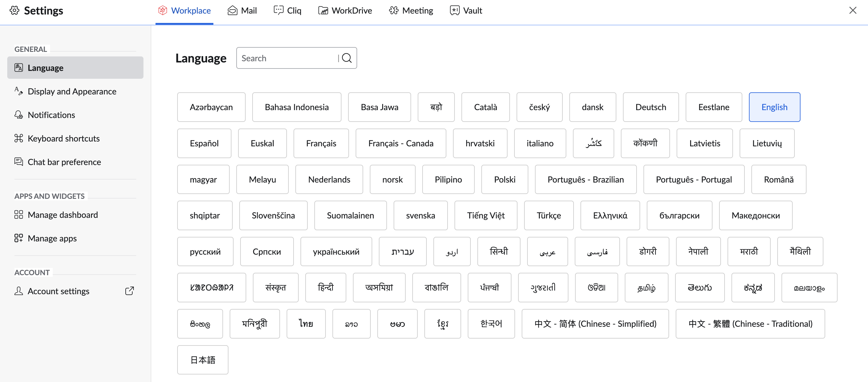
Task: Open the Vault settings tab
Action: [x=466, y=11]
